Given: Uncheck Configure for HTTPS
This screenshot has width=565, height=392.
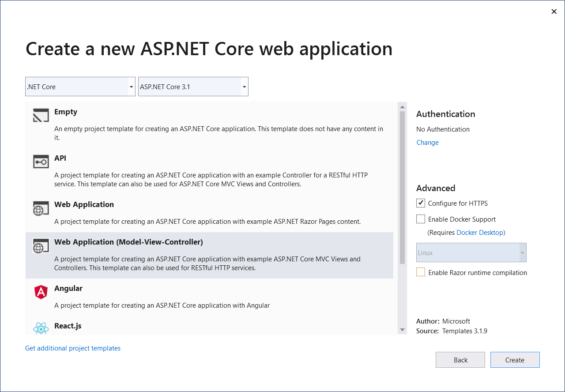Looking at the screenshot, I should pos(421,203).
